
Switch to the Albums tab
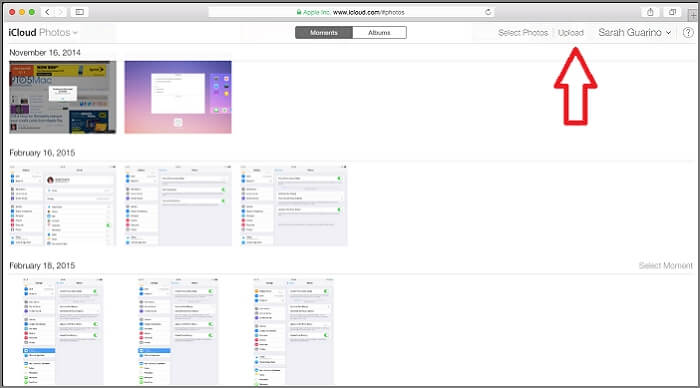click(379, 33)
